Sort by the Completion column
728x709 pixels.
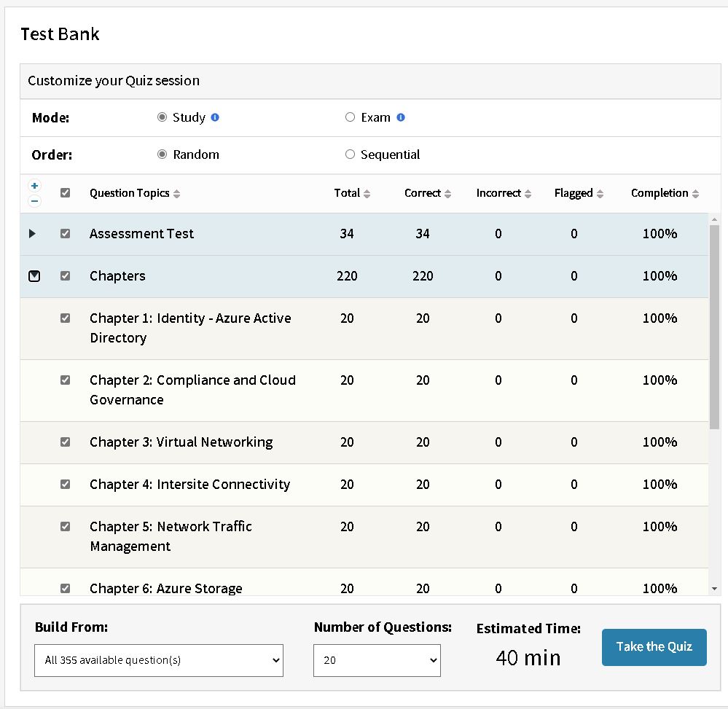(x=695, y=194)
